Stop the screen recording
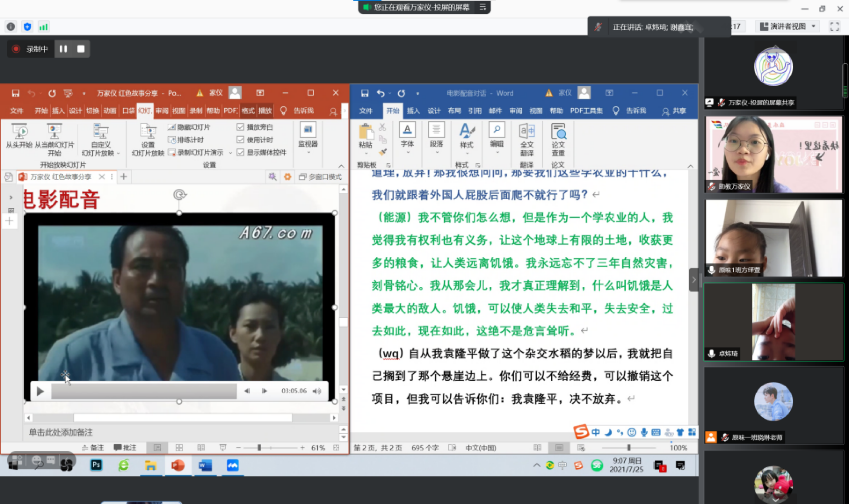The width and height of the screenshot is (849, 504). [81, 49]
